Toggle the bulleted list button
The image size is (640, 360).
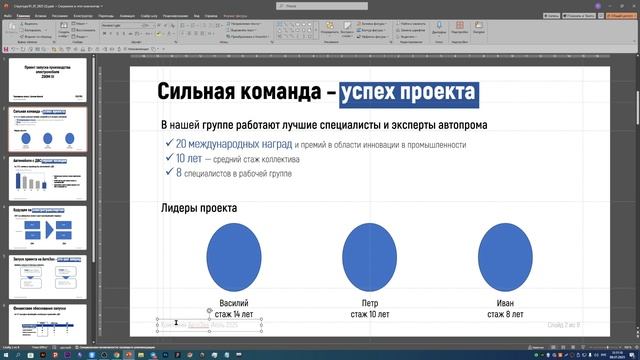coord(182,26)
